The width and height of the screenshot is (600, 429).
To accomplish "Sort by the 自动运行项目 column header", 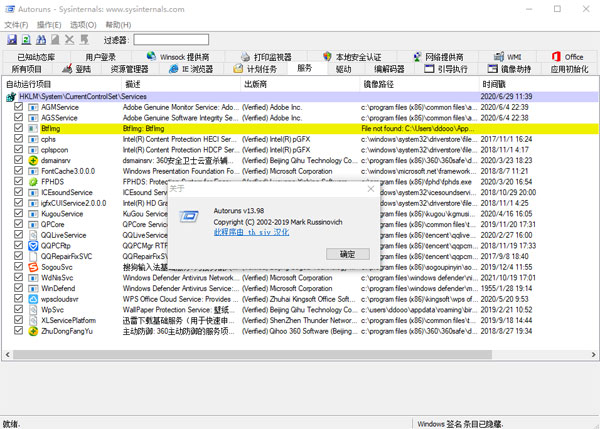I will pos(62,84).
